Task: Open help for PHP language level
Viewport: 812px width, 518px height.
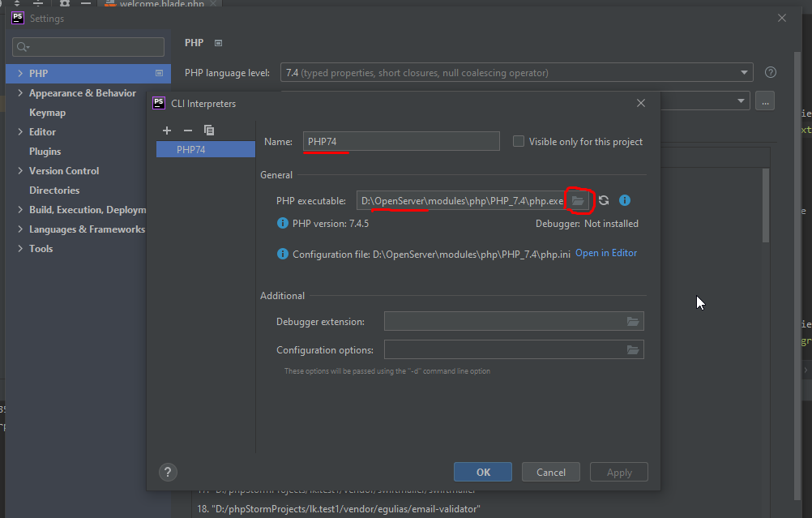Action: point(771,72)
